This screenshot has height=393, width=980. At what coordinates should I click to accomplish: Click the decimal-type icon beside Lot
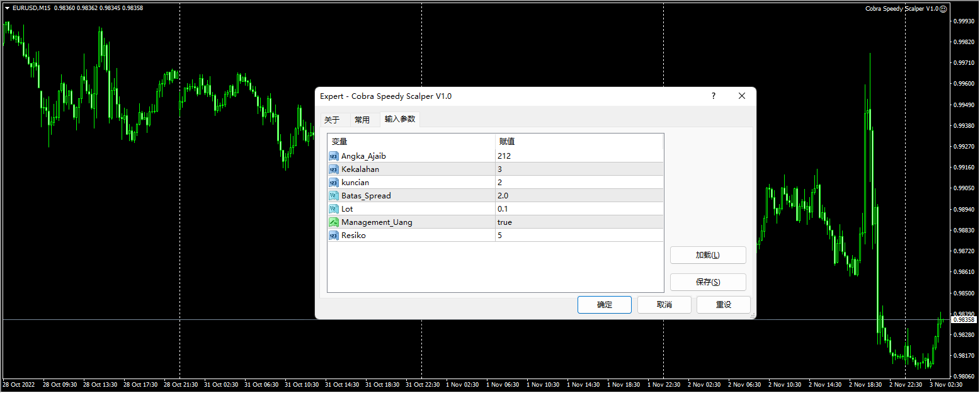334,208
